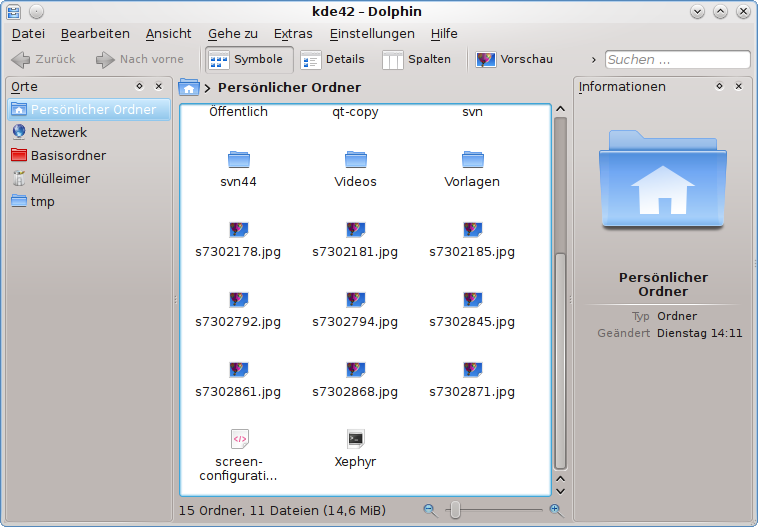The height and width of the screenshot is (527, 758).
Task: Expand the toolbar overflow chevron
Action: [x=594, y=60]
